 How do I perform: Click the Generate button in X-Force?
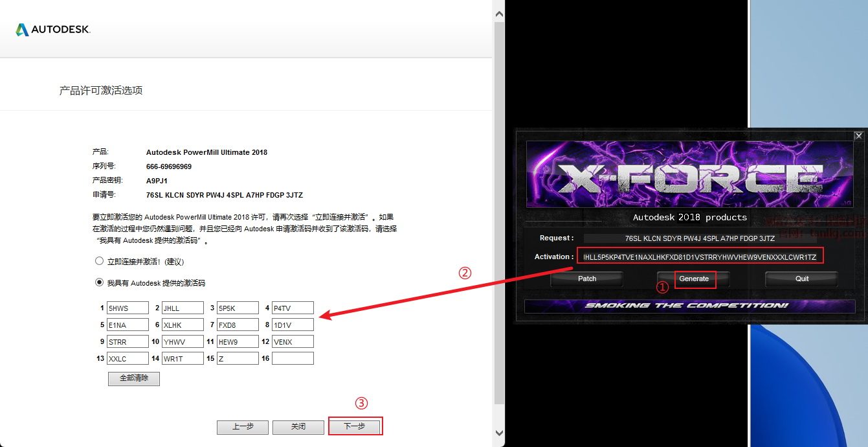[694, 279]
